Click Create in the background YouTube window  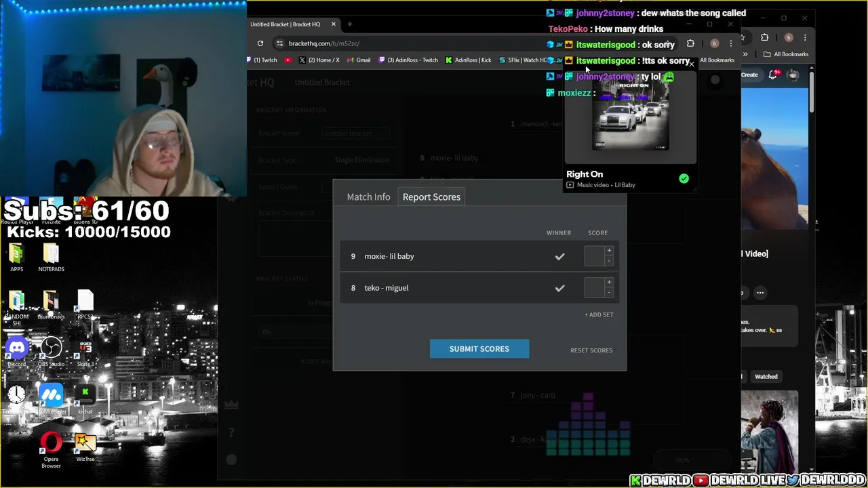point(749,75)
